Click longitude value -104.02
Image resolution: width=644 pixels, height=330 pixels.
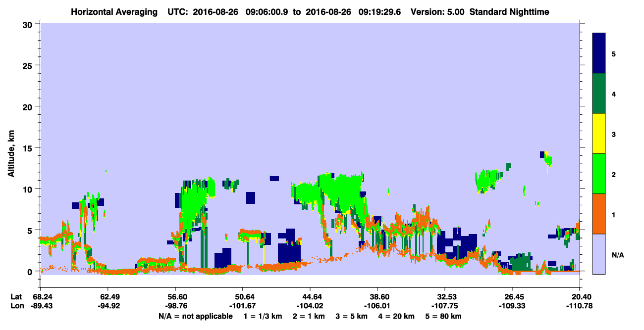point(310,305)
